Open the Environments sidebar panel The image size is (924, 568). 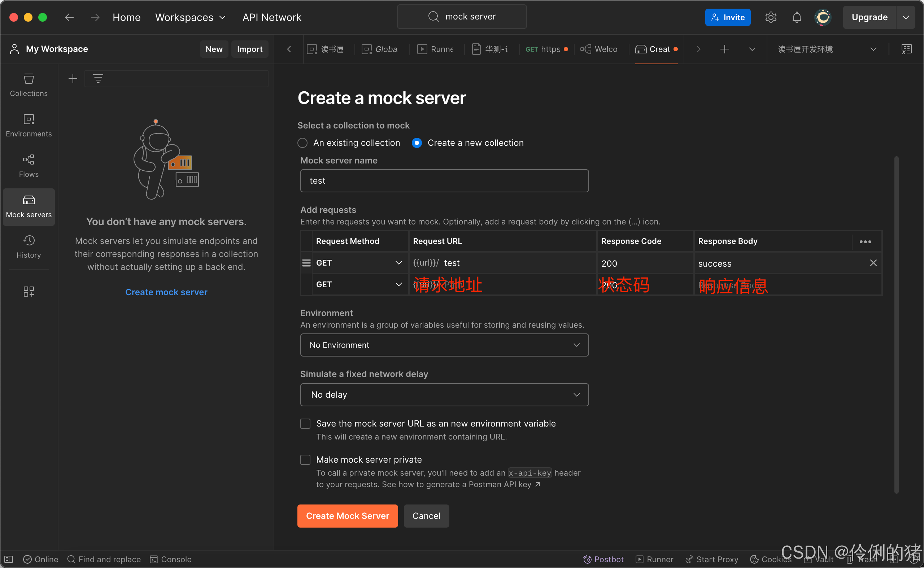29,126
